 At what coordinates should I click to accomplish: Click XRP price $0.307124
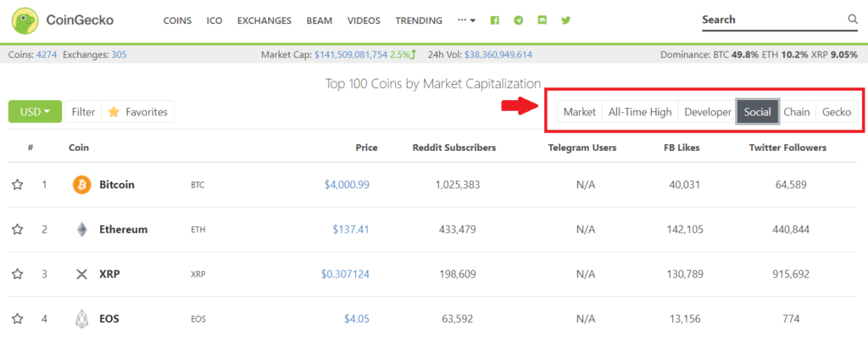[x=345, y=274]
